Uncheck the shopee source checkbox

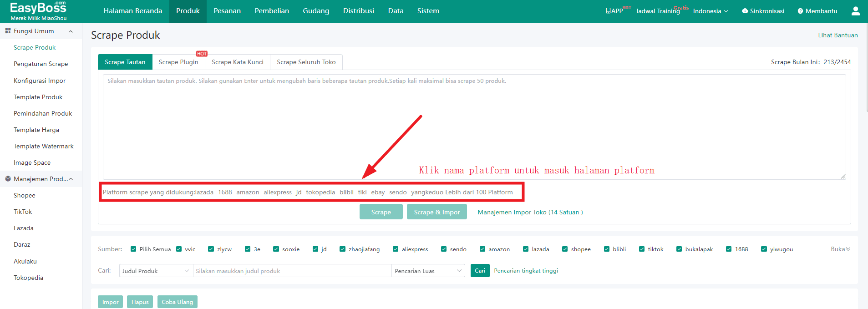565,249
